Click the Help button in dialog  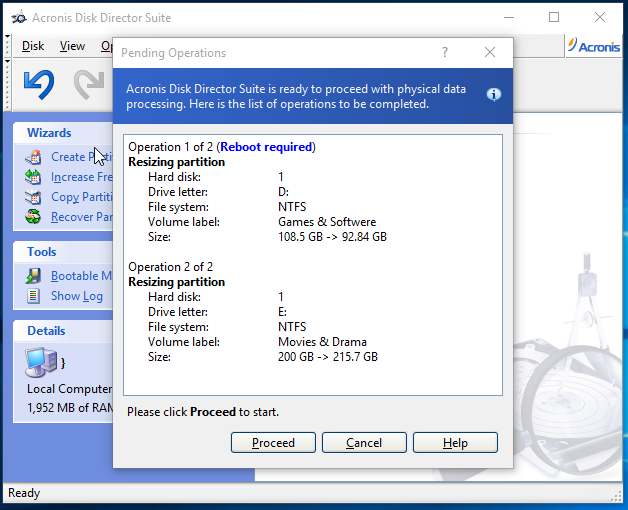[455, 443]
